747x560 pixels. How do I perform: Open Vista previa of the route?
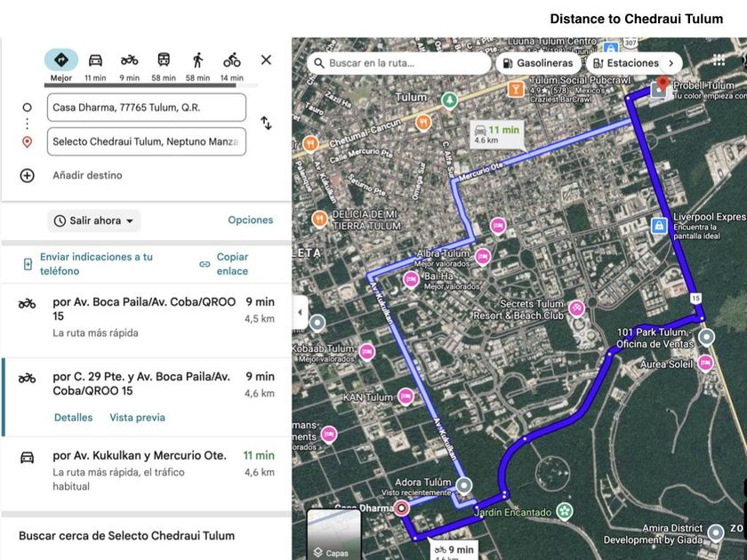[x=137, y=418]
